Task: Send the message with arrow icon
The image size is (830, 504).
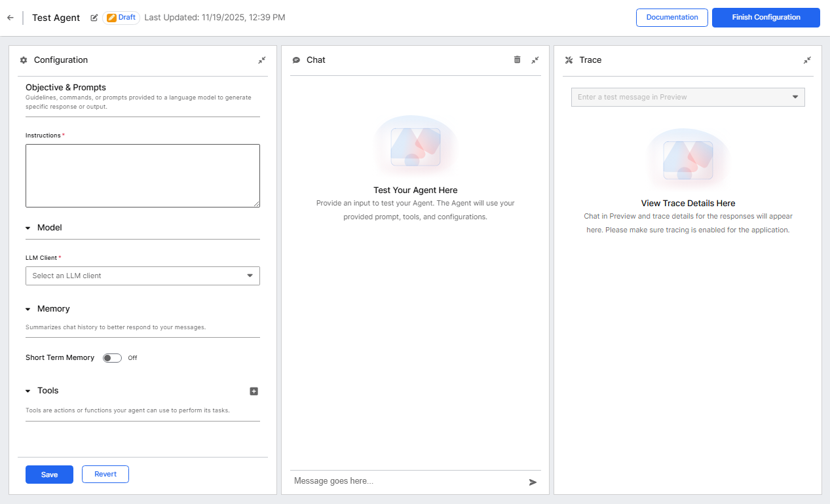Action: pos(533,482)
